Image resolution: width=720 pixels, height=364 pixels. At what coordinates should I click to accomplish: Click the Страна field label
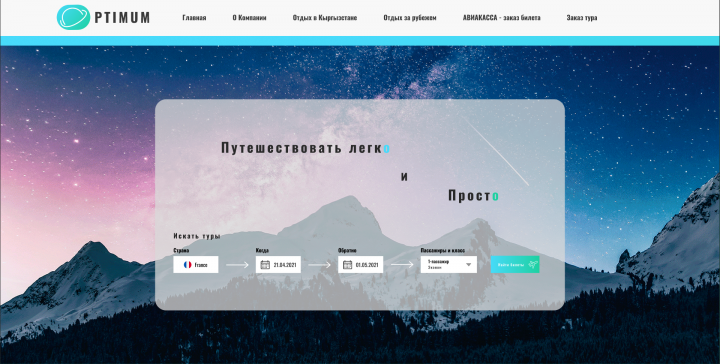tap(181, 251)
